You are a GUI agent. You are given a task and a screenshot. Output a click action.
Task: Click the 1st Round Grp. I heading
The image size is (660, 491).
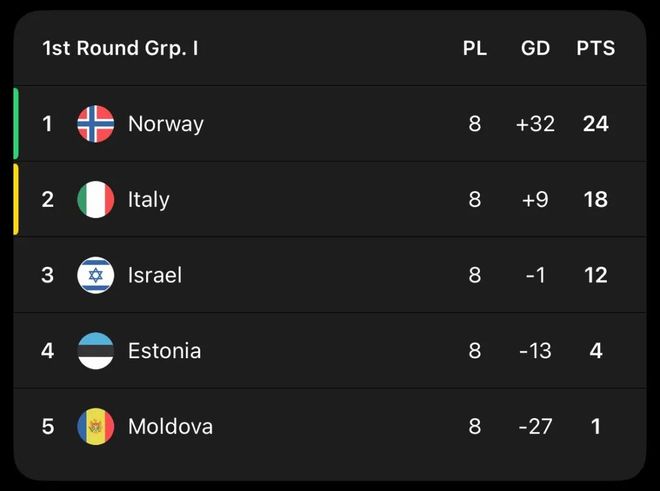[x=120, y=48]
